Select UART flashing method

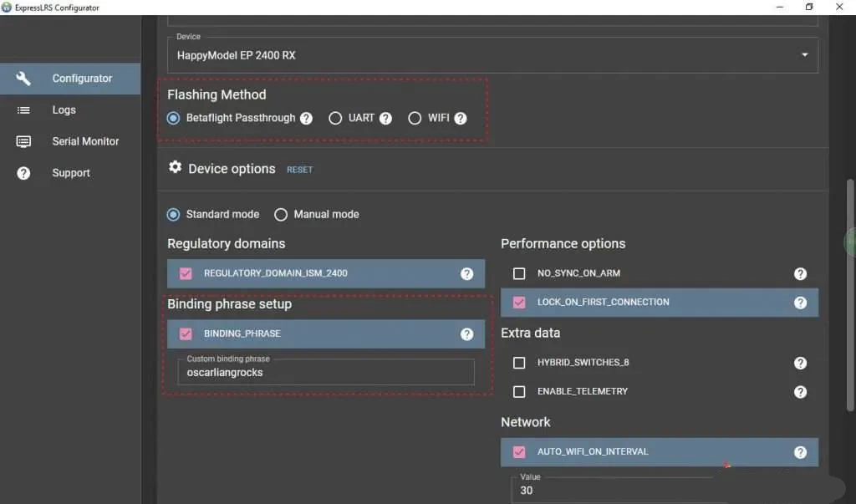click(x=335, y=118)
